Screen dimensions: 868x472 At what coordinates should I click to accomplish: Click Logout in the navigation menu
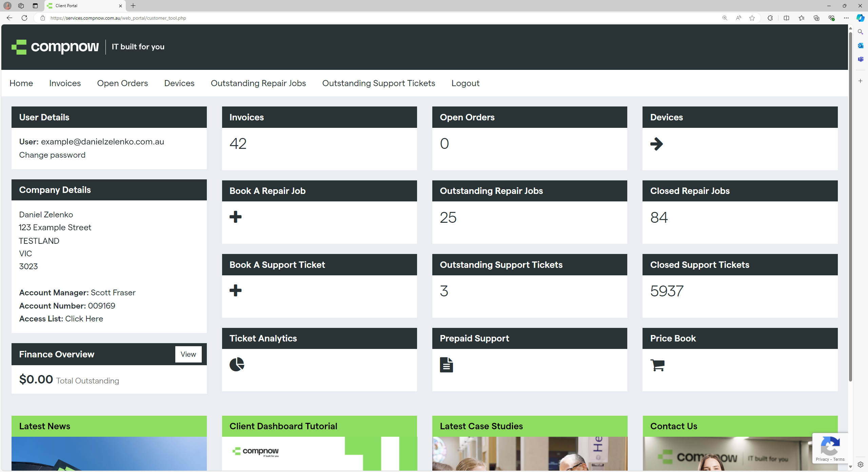click(x=466, y=83)
